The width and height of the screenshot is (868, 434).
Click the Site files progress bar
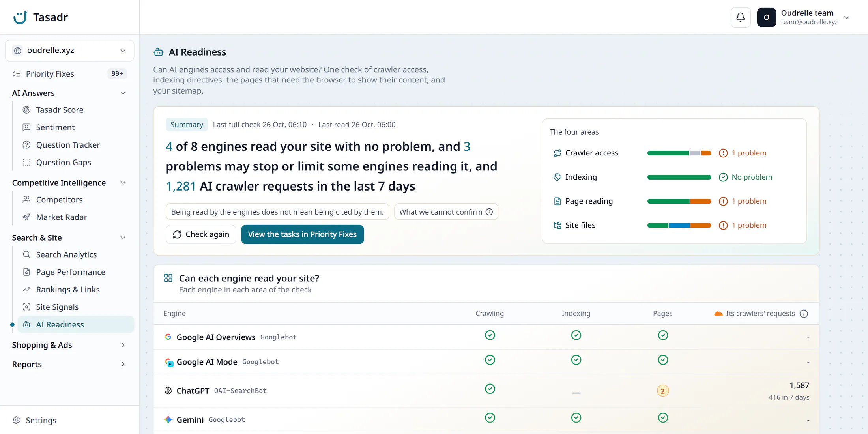coord(679,225)
